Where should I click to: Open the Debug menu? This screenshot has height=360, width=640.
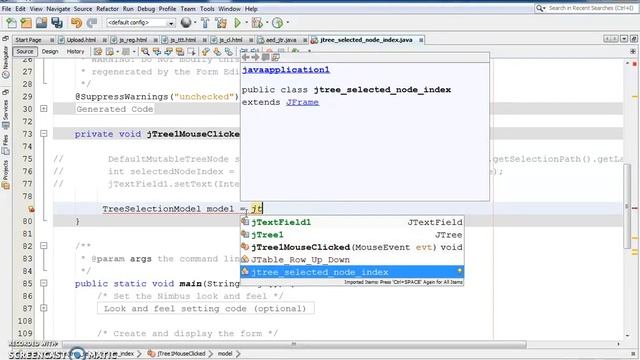(146, 9)
